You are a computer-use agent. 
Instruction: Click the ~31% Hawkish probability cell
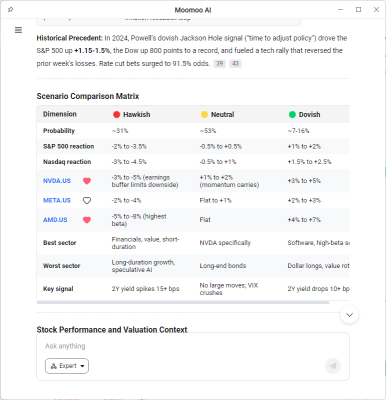click(120, 131)
